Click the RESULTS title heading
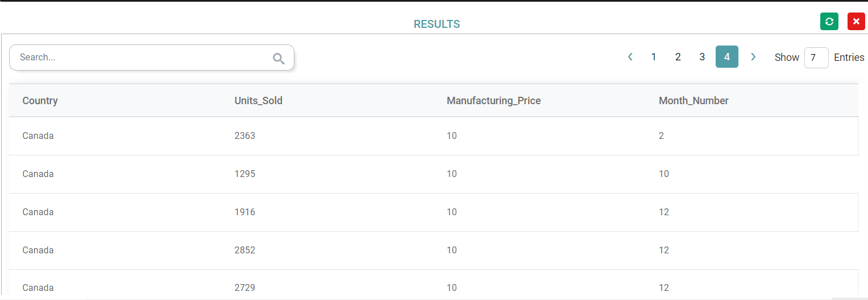868x300 pixels. click(437, 24)
